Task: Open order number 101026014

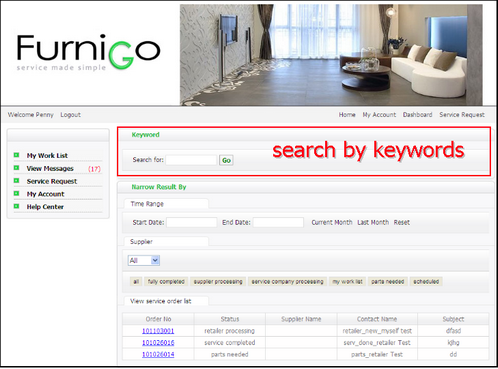Action: (158, 354)
